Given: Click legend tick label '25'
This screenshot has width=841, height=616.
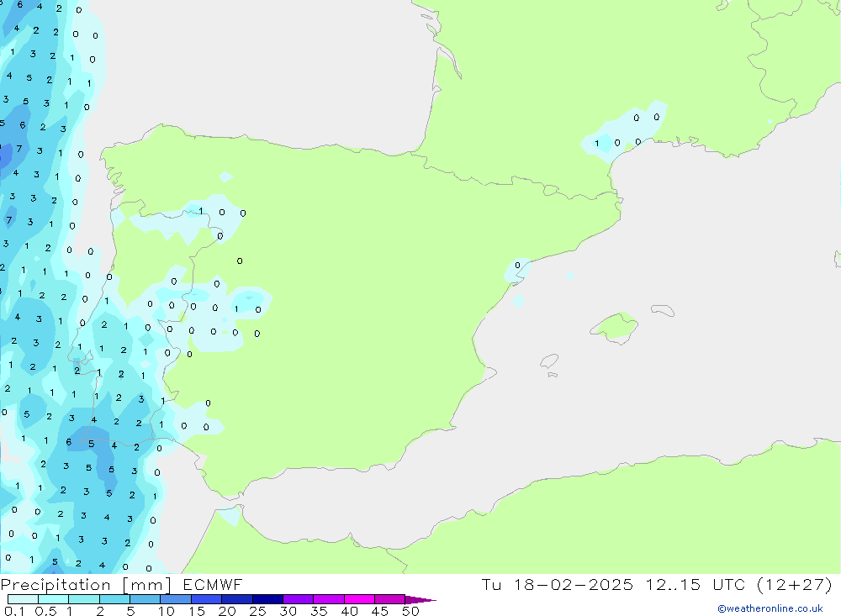Looking at the screenshot, I should pos(258,611).
